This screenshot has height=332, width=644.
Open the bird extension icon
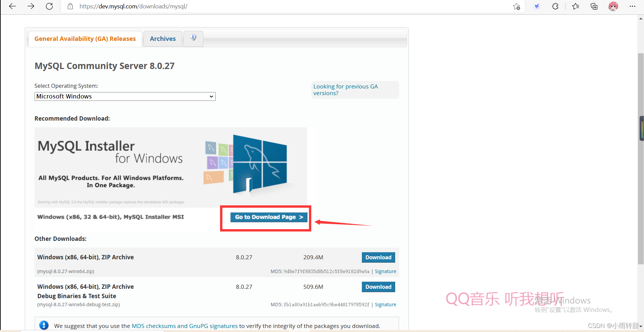tap(537, 6)
